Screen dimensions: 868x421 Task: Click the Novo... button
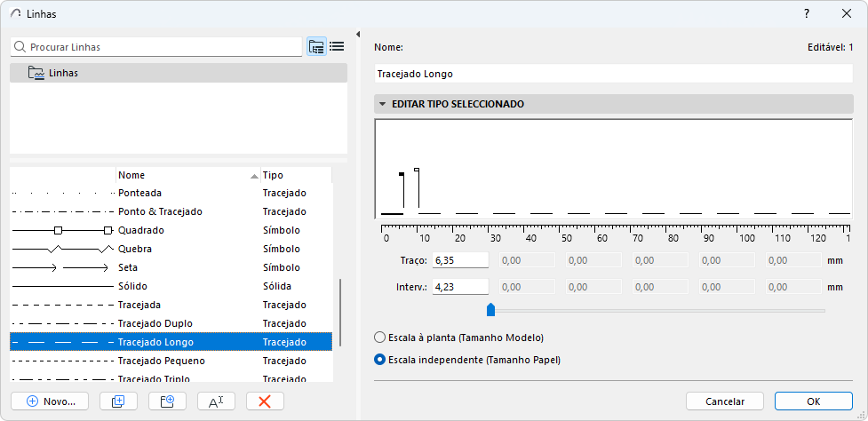coord(50,401)
